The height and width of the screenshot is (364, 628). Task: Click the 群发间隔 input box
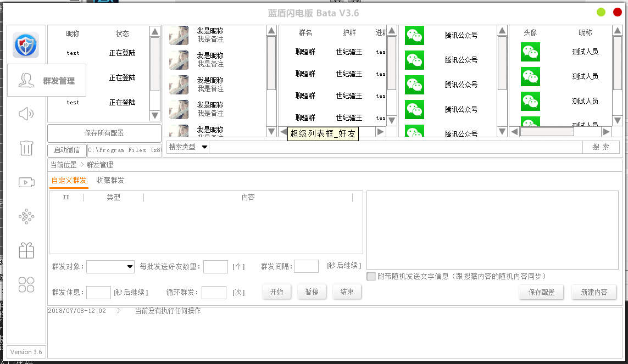[307, 266]
